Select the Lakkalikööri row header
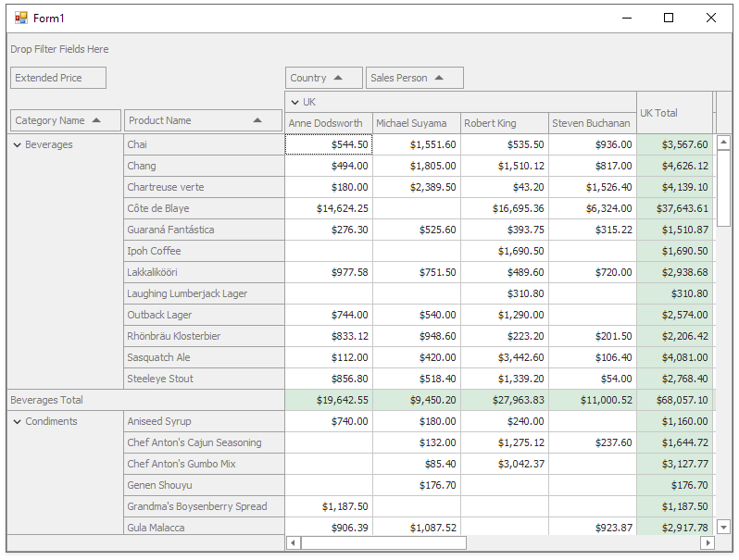The width and height of the screenshot is (739, 560). (x=204, y=272)
